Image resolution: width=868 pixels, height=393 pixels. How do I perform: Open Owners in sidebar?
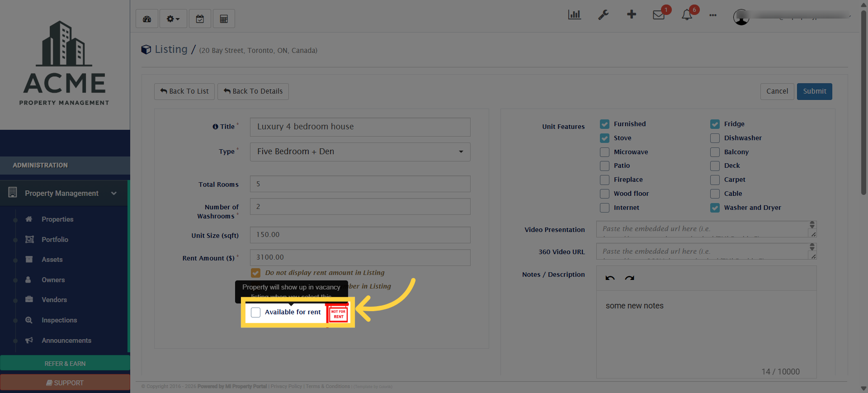coord(53,280)
